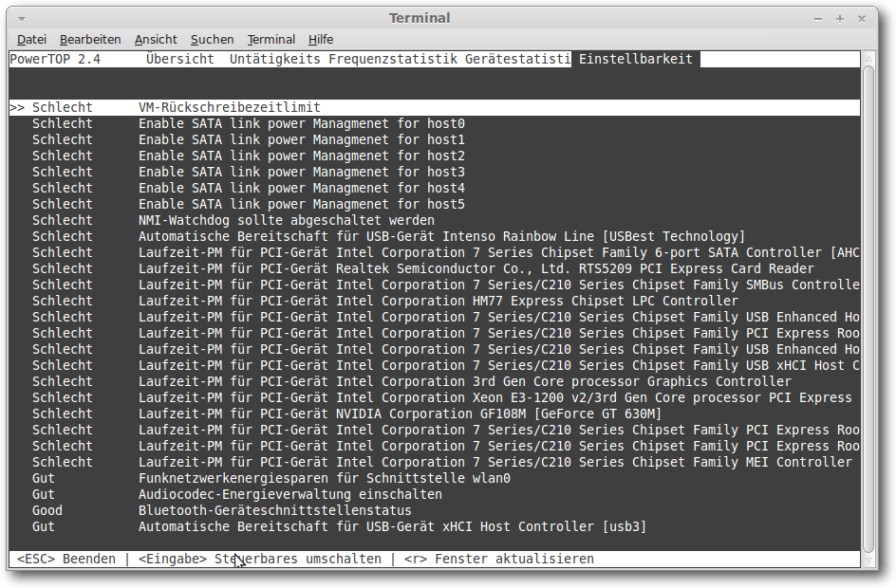Click the PowerTOP 2.4 label
Screen dimensions: 896x588
(55, 59)
